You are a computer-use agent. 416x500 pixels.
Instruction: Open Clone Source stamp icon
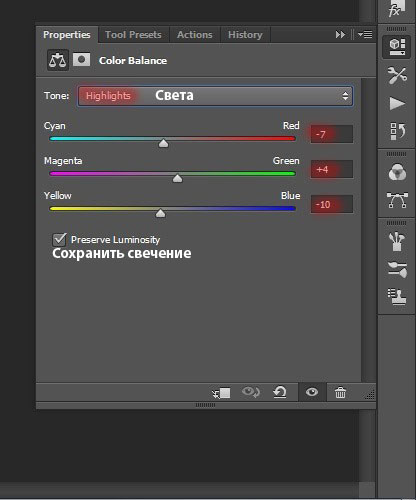click(397, 297)
